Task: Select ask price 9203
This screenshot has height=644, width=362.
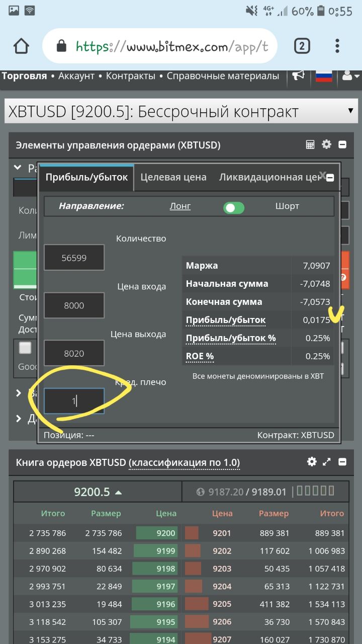Action: tap(222, 569)
